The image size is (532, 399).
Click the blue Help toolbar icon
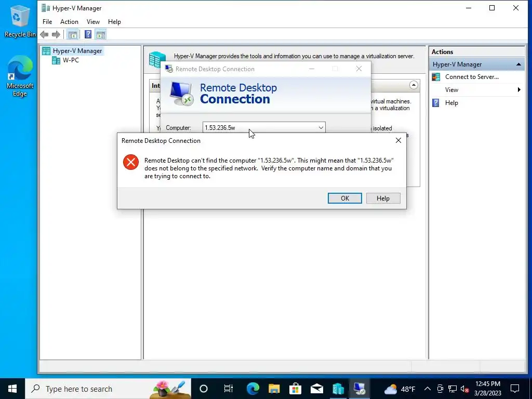[x=88, y=34]
